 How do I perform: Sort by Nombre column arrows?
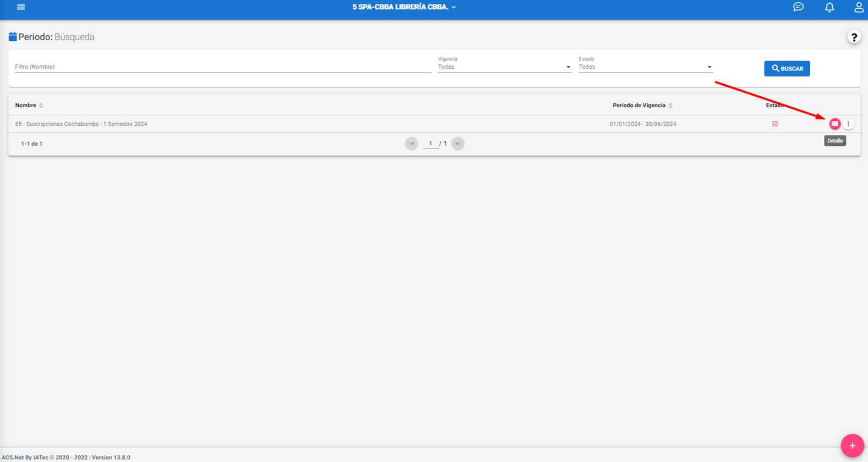41,105
